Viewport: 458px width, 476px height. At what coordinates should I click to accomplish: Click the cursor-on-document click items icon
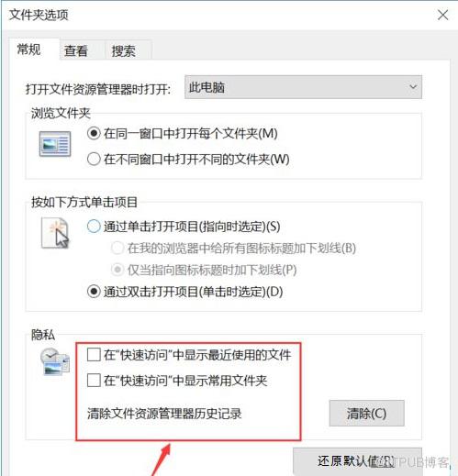(55, 233)
